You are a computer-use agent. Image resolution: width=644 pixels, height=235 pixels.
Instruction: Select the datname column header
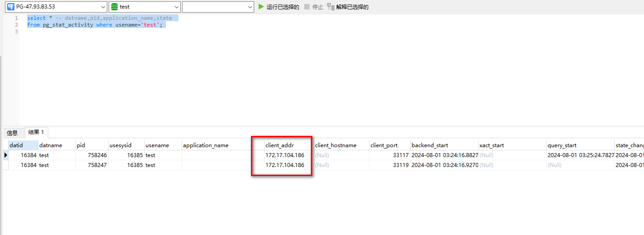coord(50,145)
